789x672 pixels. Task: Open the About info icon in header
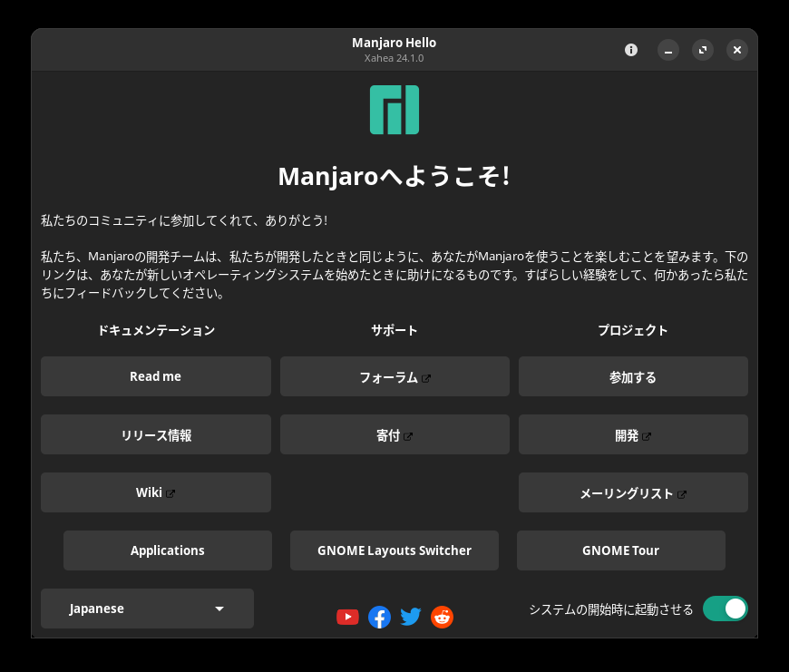click(631, 50)
